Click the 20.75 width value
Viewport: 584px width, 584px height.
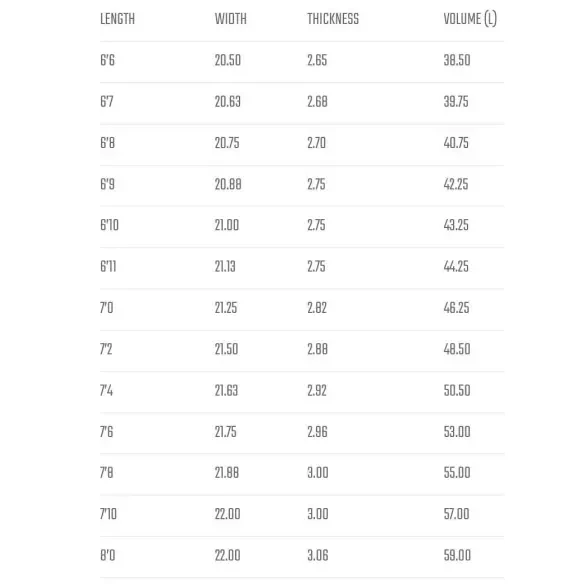(x=227, y=143)
